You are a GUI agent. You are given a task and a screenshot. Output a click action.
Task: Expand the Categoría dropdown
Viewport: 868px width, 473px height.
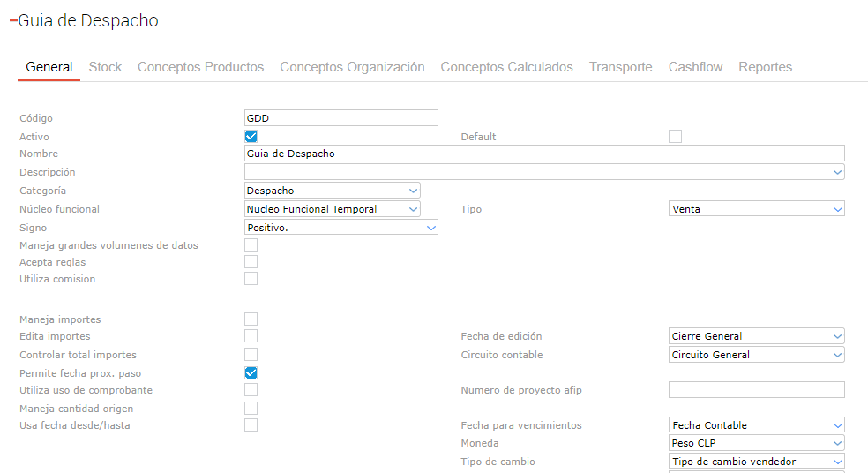point(414,191)
